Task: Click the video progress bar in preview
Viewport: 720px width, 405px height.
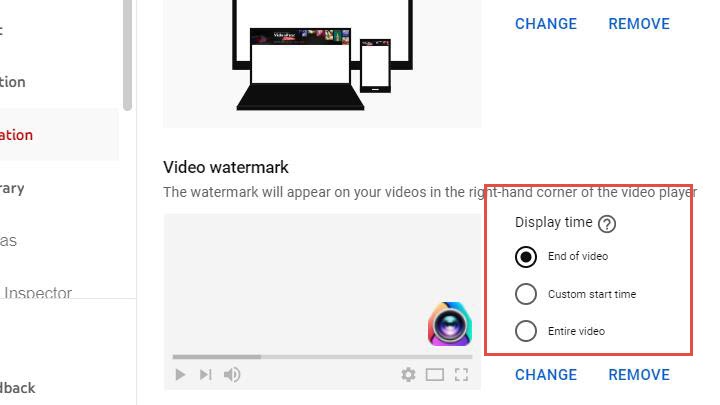Action: (322, 357)
